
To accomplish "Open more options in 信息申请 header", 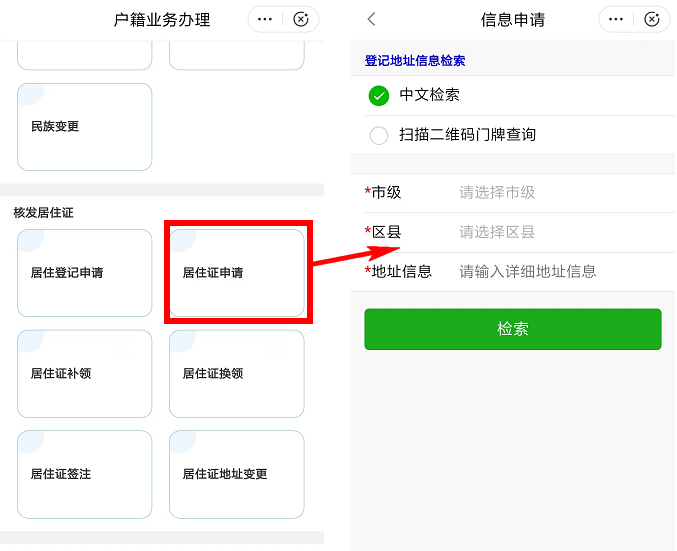I will tap(615, 19).
